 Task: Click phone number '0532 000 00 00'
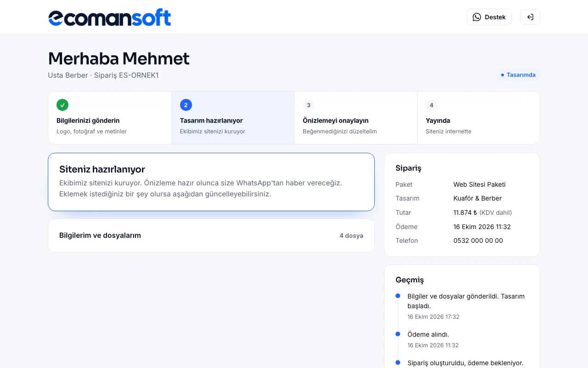click(x=478, y=241)
